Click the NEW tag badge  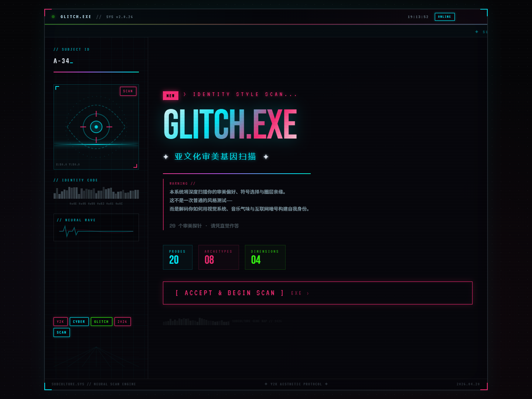click(171, 96)
